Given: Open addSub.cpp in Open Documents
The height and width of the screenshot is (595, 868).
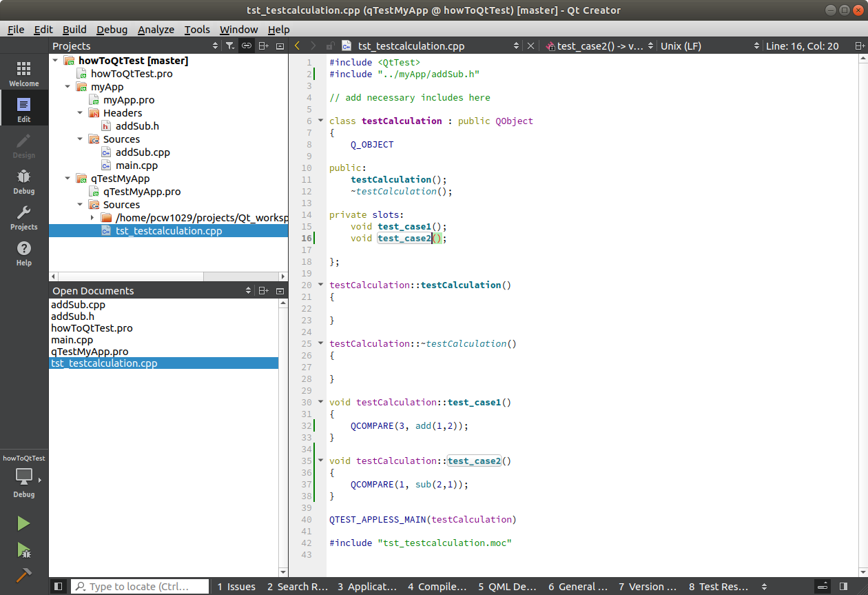Looking at the screenshot, I should pyautogui.click(x=78, y=305).
